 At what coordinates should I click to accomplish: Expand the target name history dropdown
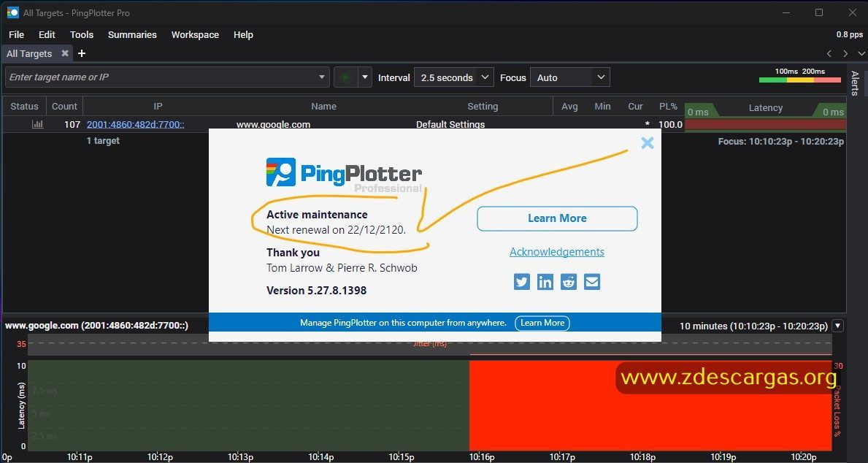point(322,77)
